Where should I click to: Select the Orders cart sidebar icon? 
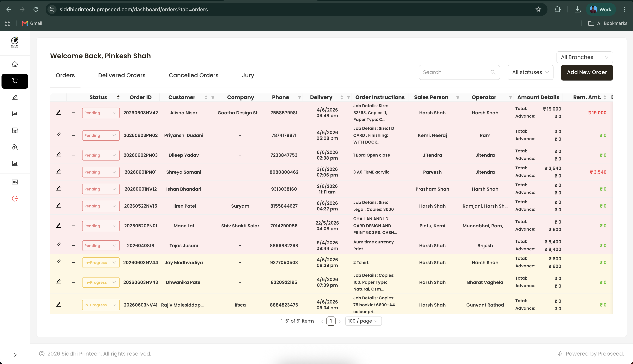click(x=15, y=81)
